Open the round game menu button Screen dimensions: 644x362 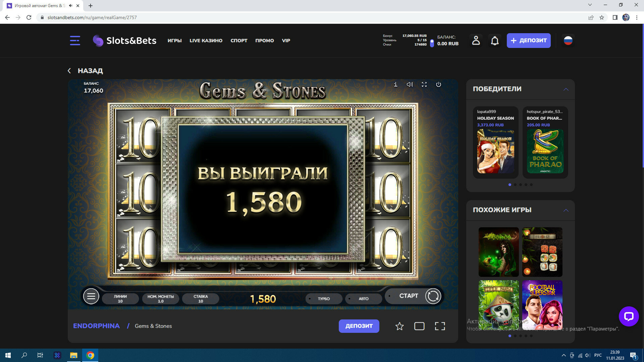91,296
